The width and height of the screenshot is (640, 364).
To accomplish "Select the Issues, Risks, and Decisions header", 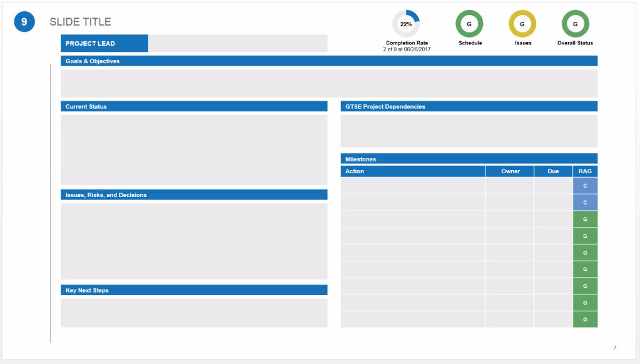I will pyautogui.click(x=193, y=195).
